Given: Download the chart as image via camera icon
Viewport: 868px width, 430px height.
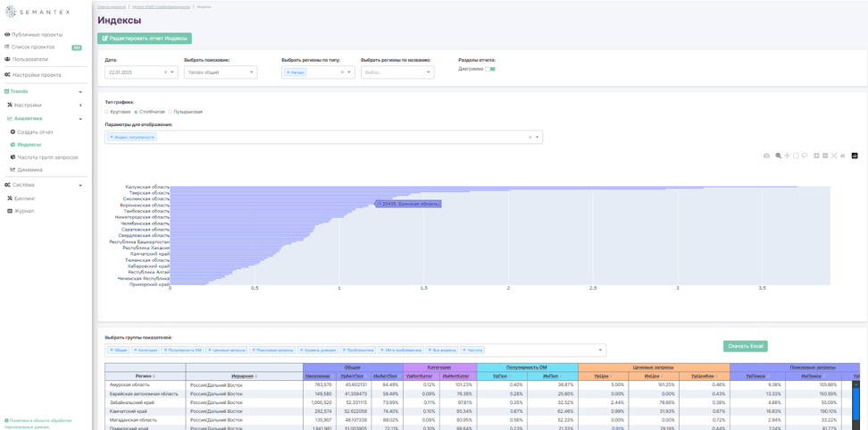Looking at the screenshot, I should [x=766, y=156].
